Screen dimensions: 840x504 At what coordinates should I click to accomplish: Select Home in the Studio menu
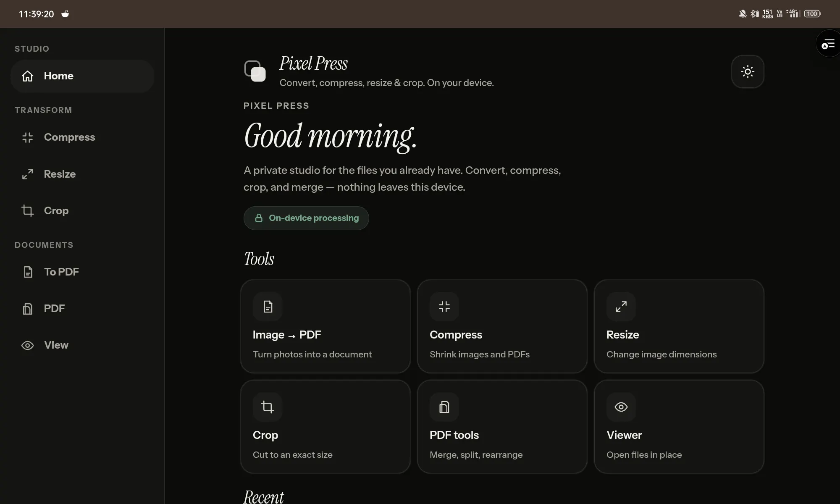(x=59, y=76)
